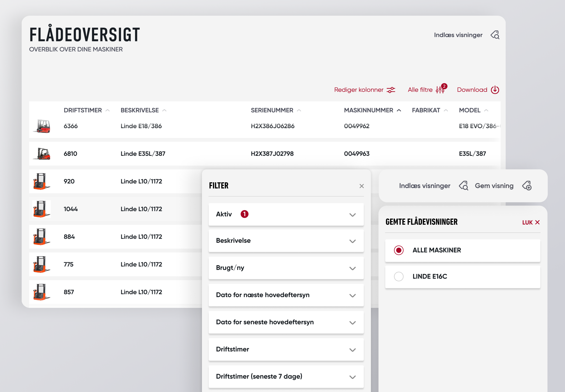Expand the Brugt/ny filter

point(352,268)
